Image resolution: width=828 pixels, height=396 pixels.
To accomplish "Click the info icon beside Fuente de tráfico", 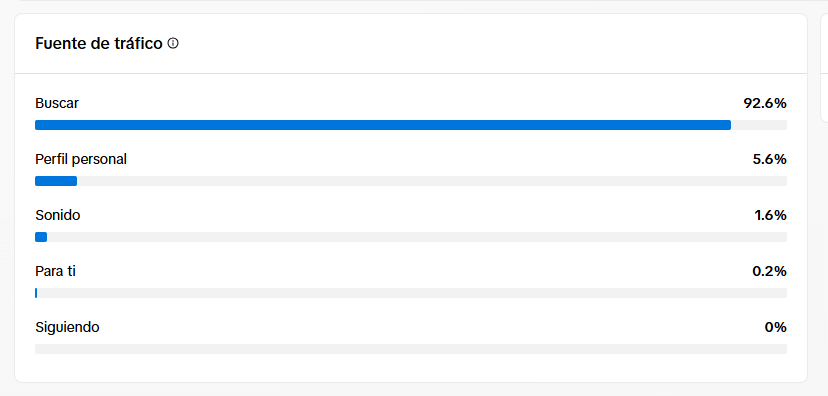I will [173, 43].
